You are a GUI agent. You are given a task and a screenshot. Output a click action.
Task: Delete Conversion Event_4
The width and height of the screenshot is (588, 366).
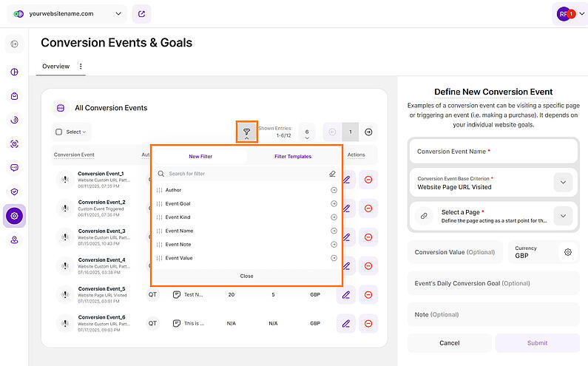pos(368,266)
